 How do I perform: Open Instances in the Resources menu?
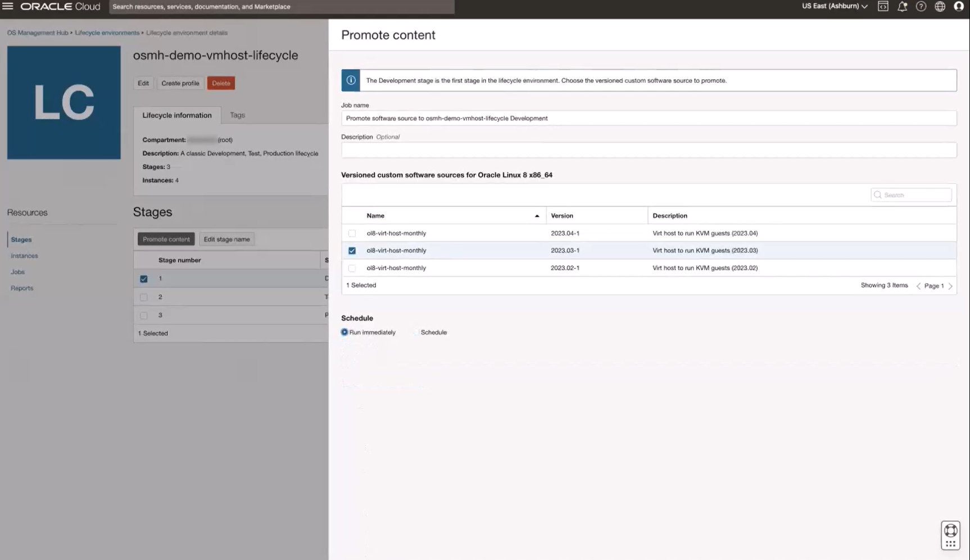24,256
